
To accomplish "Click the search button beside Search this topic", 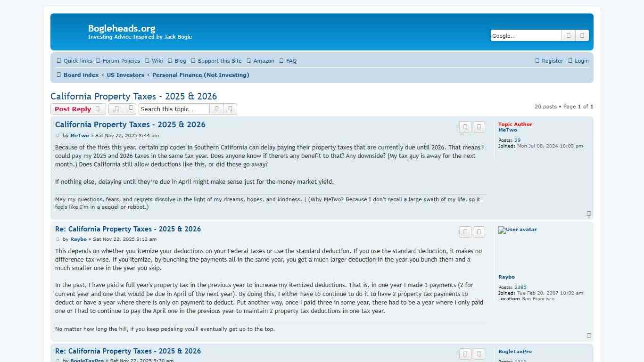I will [216, 109].
